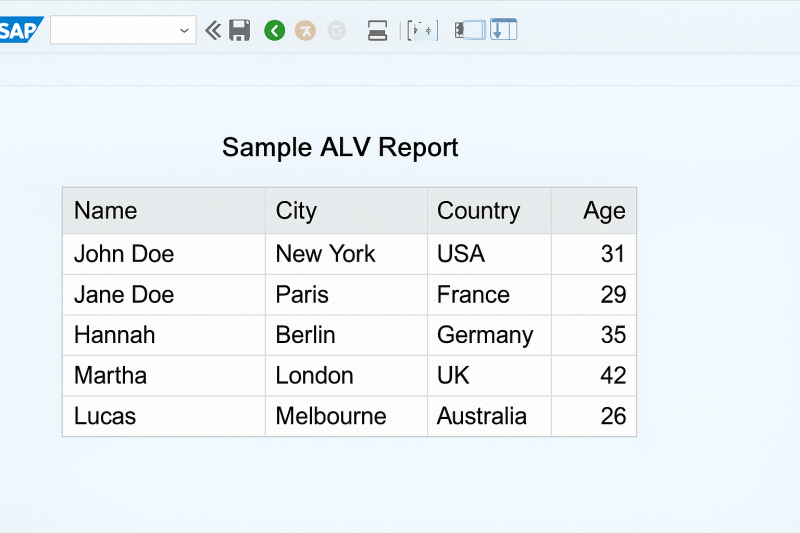
Task: Click the Save floppy disk icon
Action: click(x=239, y=31)
